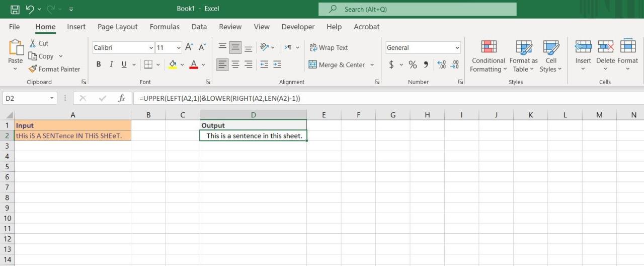The height and width of the screenshot is (266, 644).
Task: Align text left in cell
Action: click(x=222, y=64)
